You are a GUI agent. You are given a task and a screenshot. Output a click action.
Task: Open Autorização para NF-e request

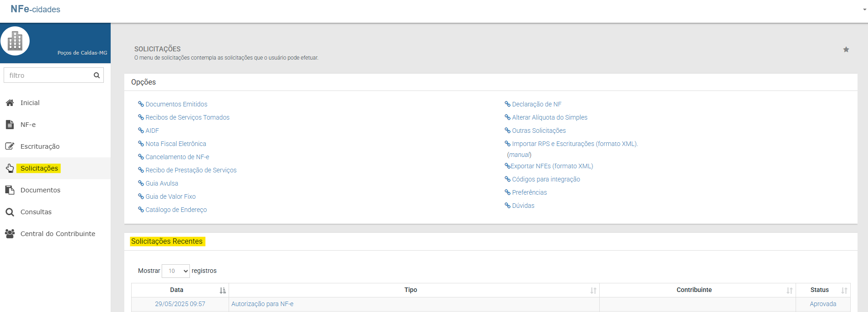(262, 304)
